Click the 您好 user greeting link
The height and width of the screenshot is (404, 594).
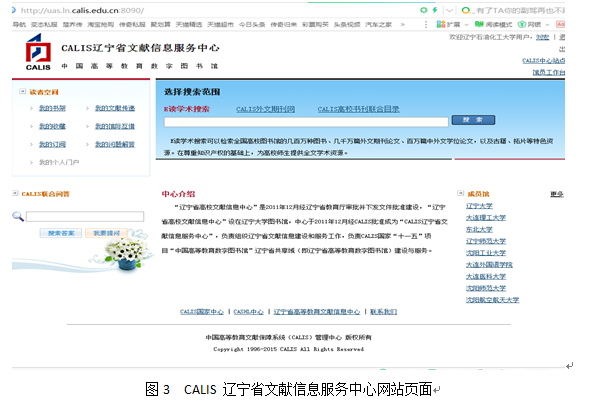tap(542, 37)
